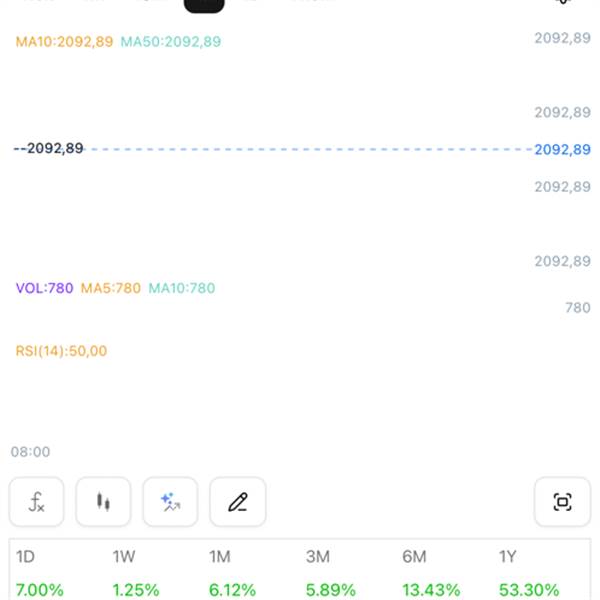Viewport: 600px width, 600px height.
Task: Open the sparkle AI chart analysis tool
Action: pos(170,502)
